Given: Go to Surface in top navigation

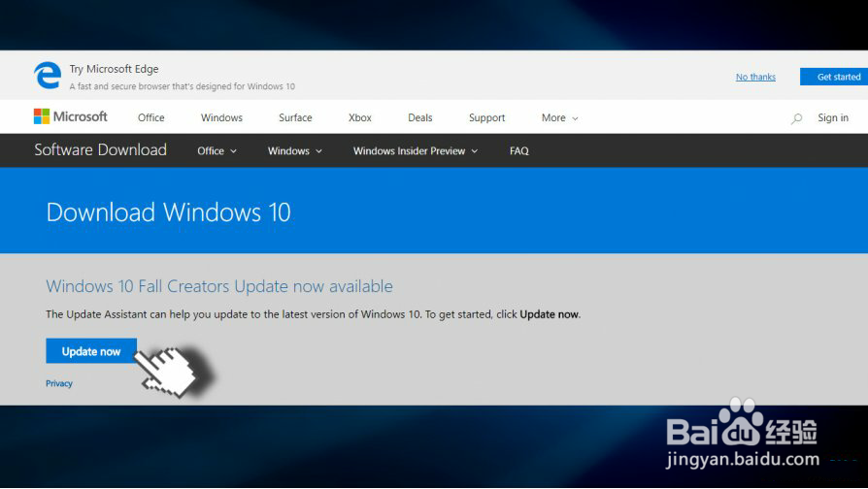Looking at the screenshot, I should [295, 117].
